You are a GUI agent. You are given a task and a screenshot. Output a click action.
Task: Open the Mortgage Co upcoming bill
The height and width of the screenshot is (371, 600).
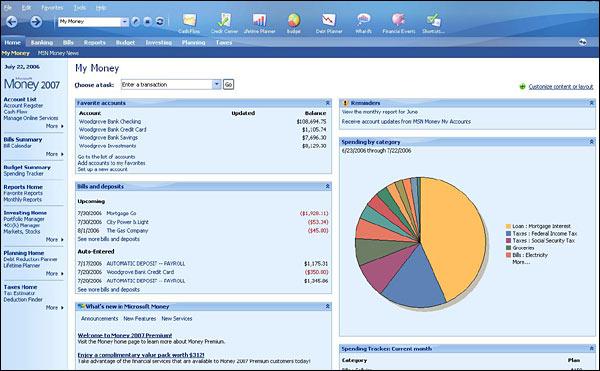click(121, 213)
